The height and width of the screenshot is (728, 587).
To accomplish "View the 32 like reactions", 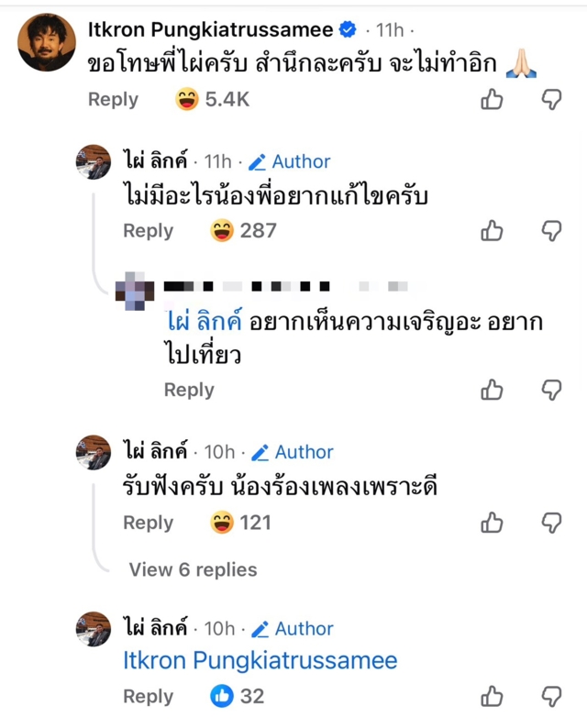I will (x=238, y=696).
